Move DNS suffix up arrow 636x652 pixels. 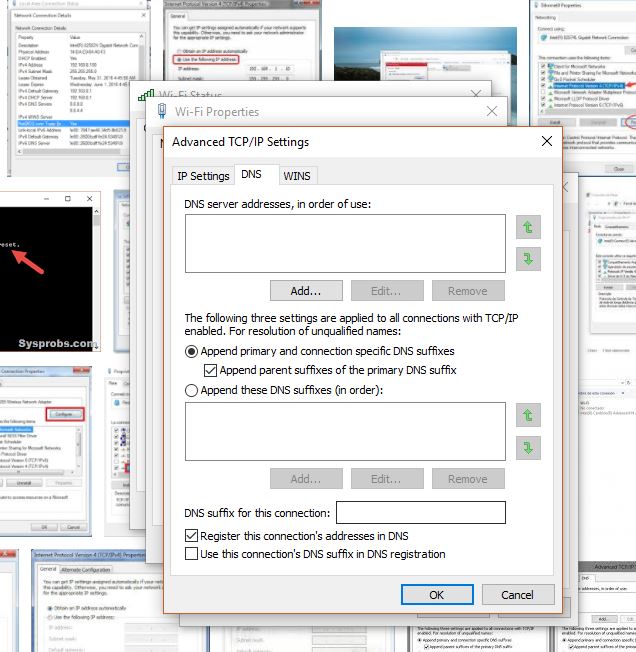528,415
